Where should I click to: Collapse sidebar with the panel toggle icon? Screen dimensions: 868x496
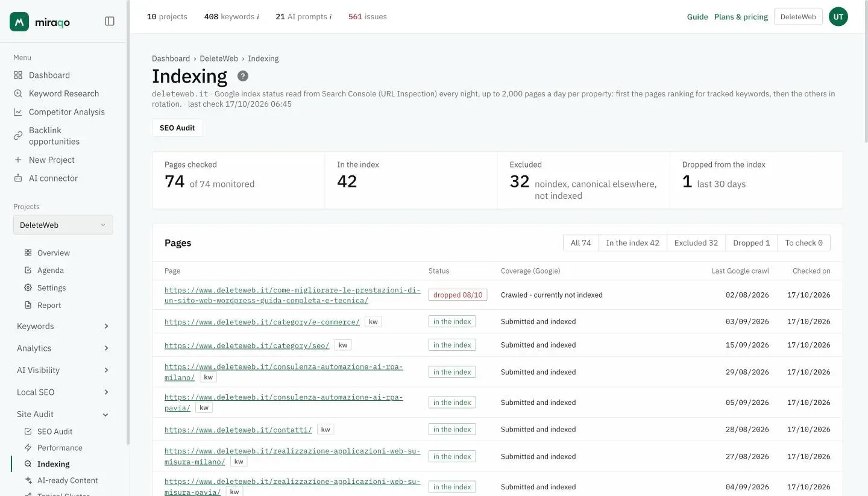(x=110, y=21)
